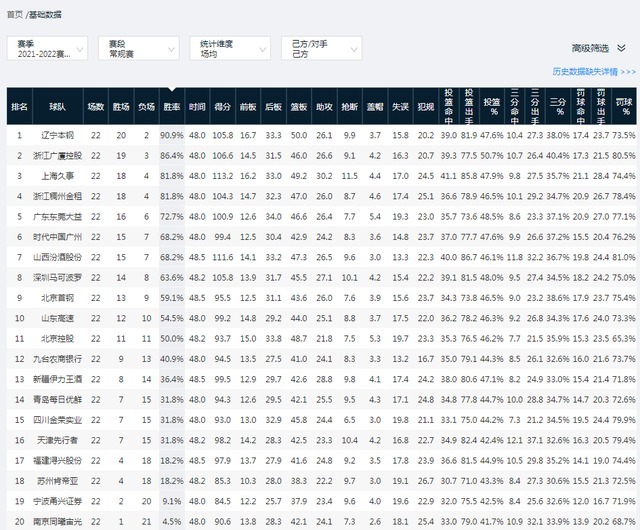Sort by 得分 column header
The image size is (640, 530).
(x=222, y=107)
